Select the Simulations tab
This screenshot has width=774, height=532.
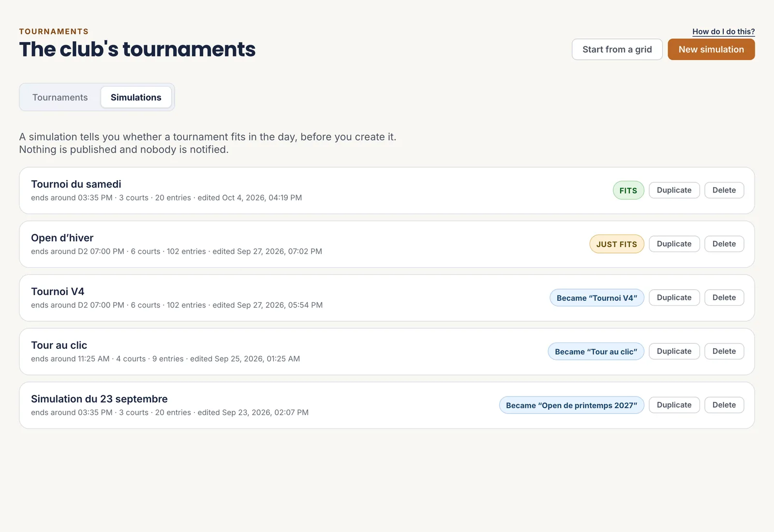point(136,97)
